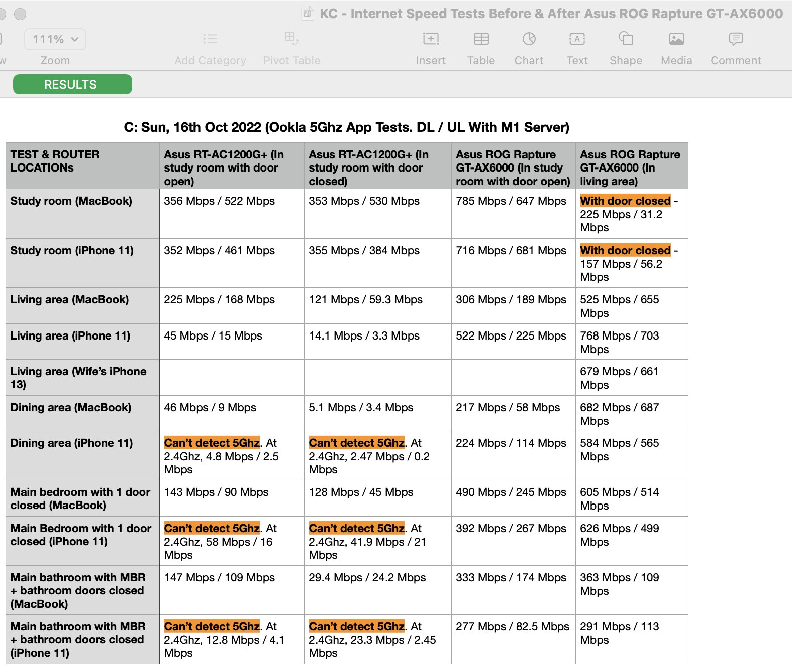Open the Media menu
This screenshot has height=672, width=792.
[x=677, y=39]
